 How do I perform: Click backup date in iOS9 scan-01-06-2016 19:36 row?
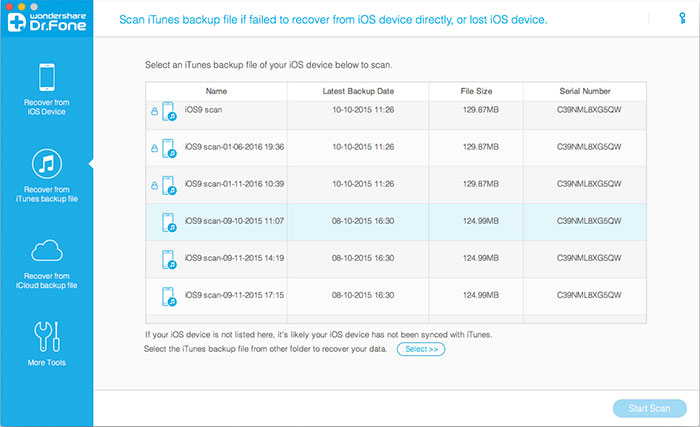coord(363,147)
